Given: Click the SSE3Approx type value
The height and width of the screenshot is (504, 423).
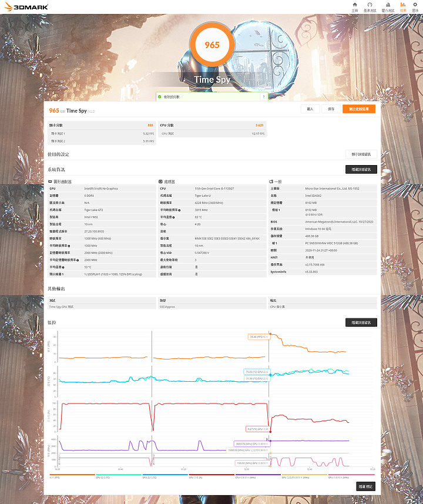Looking at the screenshot, I should (167, 307).
